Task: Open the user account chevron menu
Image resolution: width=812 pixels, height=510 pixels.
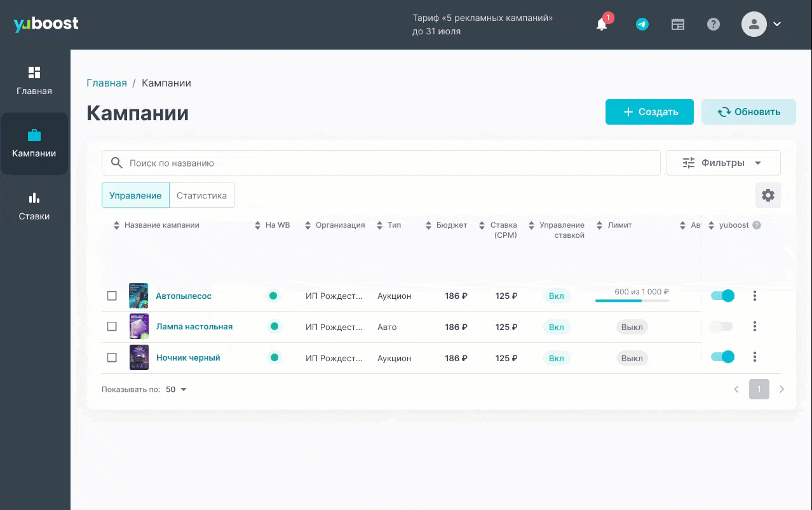Action: [776, 24]
